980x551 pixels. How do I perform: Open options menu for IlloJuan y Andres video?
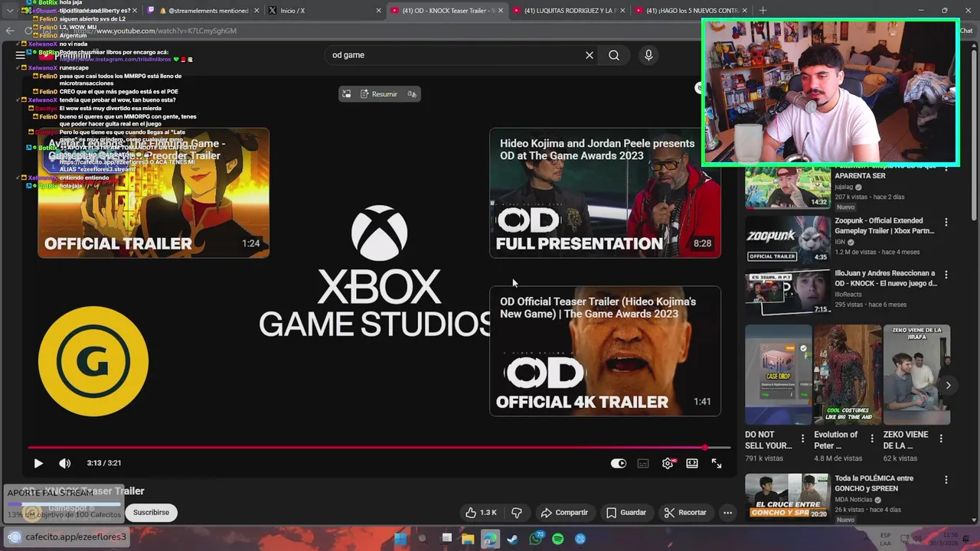(946, 274)
